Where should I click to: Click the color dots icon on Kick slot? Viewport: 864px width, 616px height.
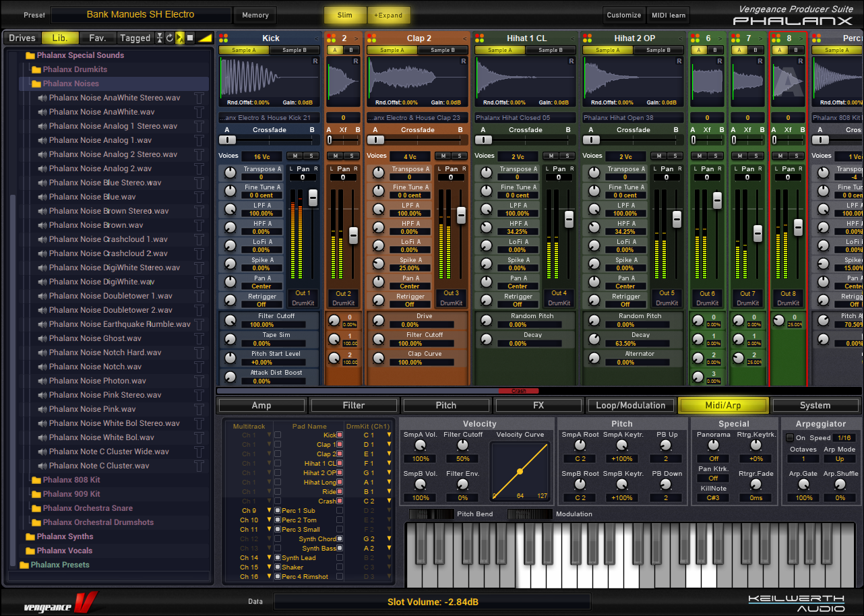(x=224, y=38)
